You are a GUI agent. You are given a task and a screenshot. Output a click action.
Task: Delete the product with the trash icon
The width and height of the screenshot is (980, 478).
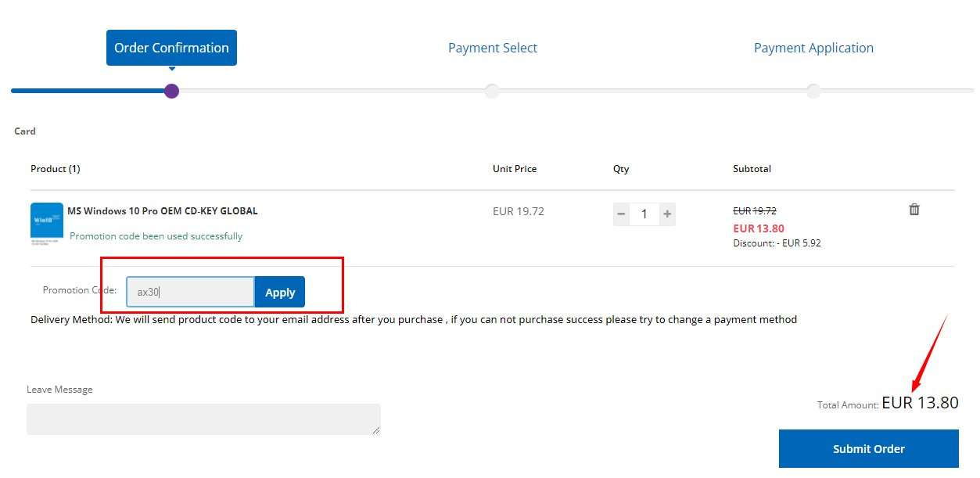pyautogui.click(x=914, y=210)
